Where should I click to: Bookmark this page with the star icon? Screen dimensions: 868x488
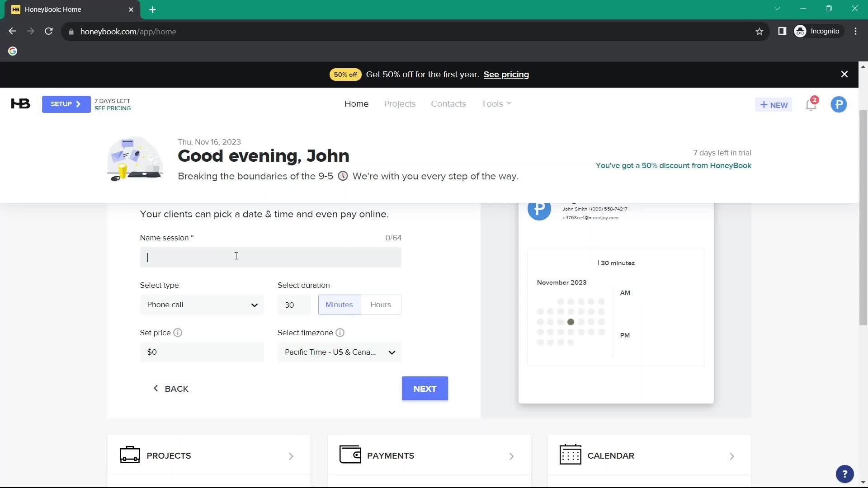[x=759, y=32]
